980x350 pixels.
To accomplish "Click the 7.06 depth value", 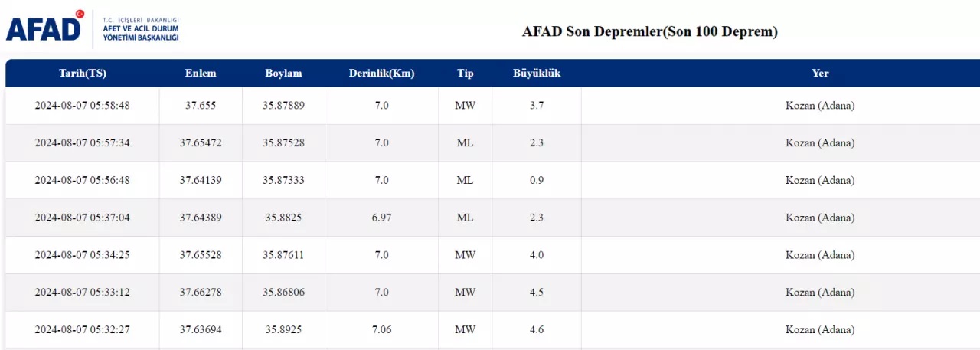I will (381, 329).
